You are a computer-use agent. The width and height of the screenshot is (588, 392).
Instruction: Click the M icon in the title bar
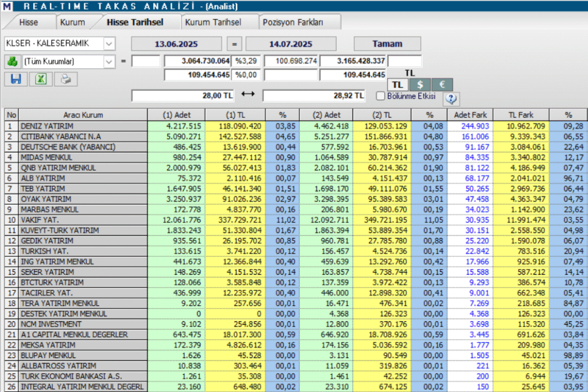click(7, 6)
